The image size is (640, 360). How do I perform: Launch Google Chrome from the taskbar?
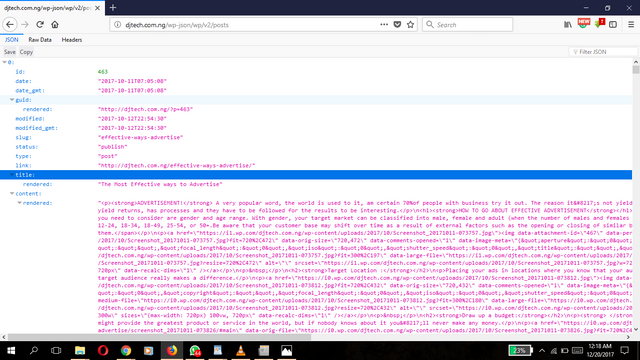126,351
